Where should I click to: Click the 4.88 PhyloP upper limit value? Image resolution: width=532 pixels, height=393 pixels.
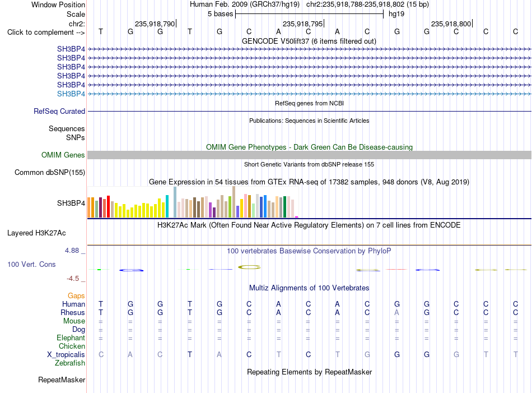pos(72,251)
